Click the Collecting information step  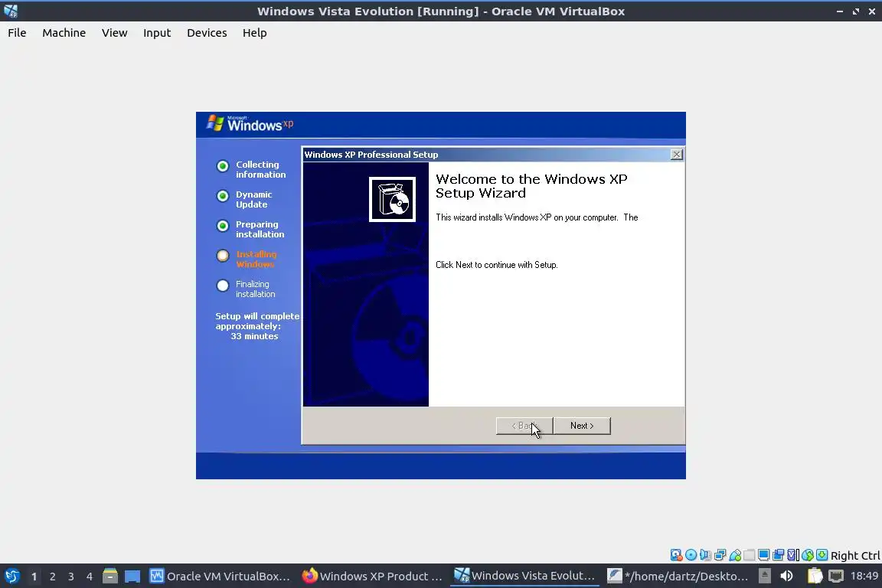pyautogui.click(x=251, y=169)
